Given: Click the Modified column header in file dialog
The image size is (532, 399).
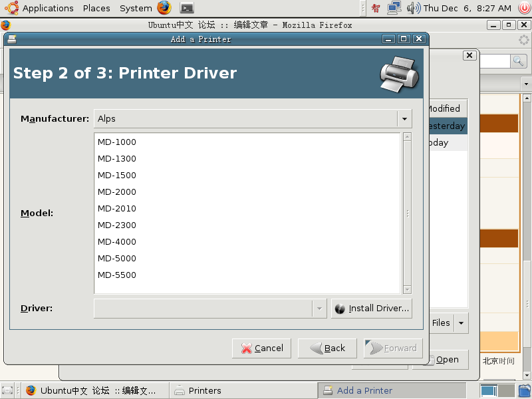Looking at the screenshot, I should click(x=448, y=108).
